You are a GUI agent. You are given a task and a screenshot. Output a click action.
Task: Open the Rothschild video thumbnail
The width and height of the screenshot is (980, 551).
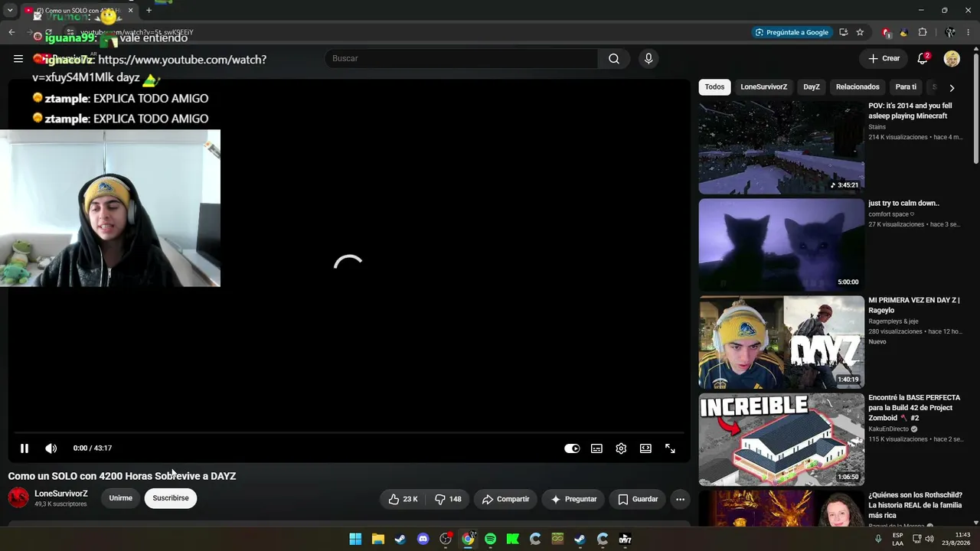781,509
